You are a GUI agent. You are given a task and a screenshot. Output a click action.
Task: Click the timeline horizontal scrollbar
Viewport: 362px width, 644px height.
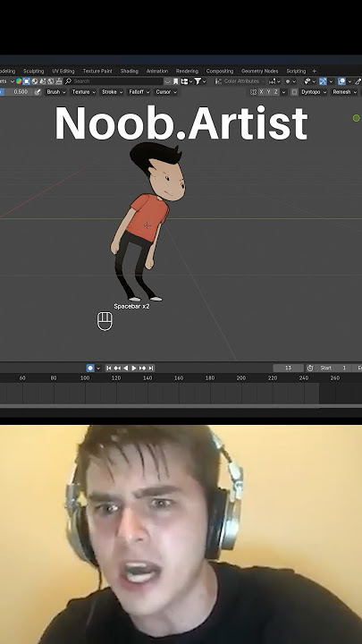(x=181, y=406)
